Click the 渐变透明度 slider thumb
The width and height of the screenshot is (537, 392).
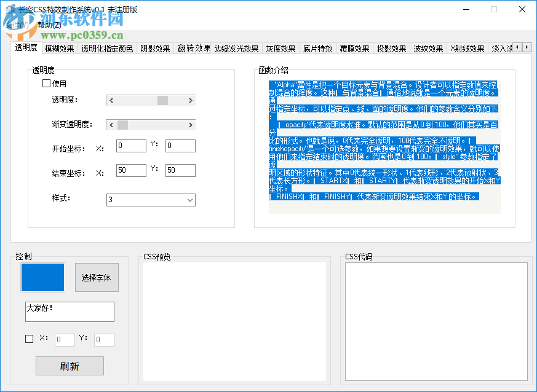(x=121, y=124)
